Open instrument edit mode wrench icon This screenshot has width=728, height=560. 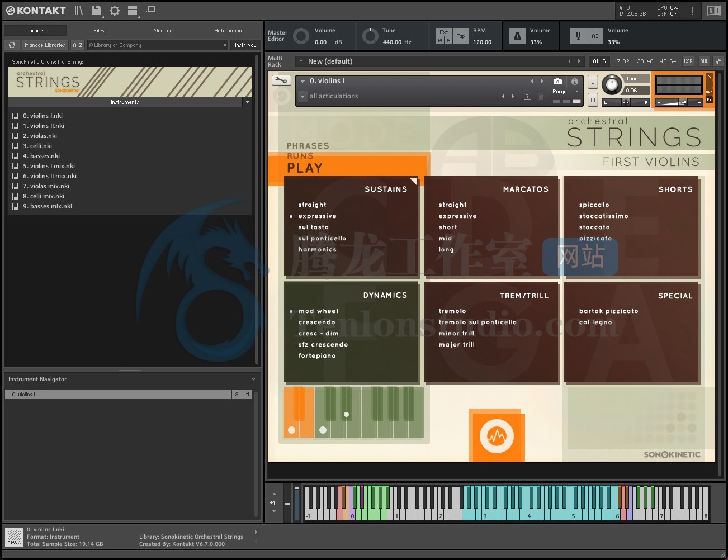click(281, 80)
